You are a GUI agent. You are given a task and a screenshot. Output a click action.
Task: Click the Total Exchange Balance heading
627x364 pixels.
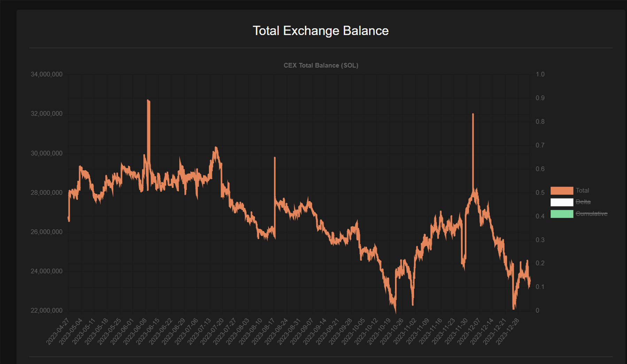point(320,31)
